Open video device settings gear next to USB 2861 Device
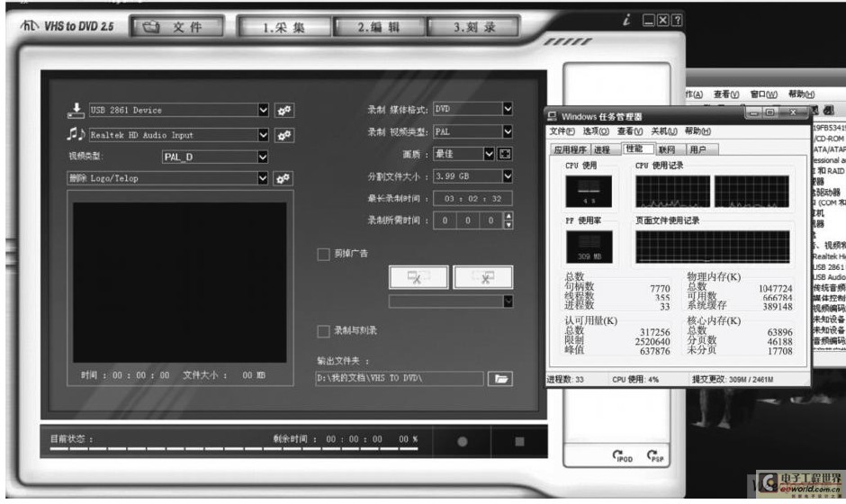846x504 pixels. pos(284,110)
